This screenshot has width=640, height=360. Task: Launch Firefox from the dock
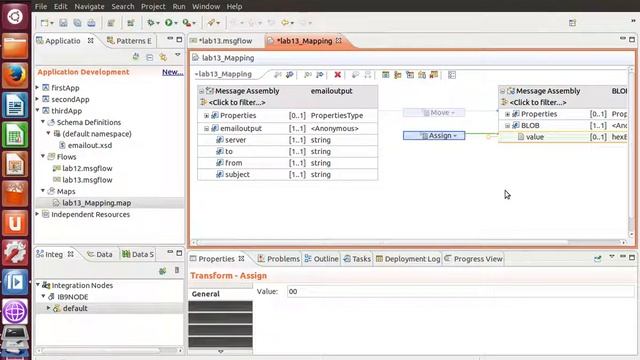coord(15,75)
